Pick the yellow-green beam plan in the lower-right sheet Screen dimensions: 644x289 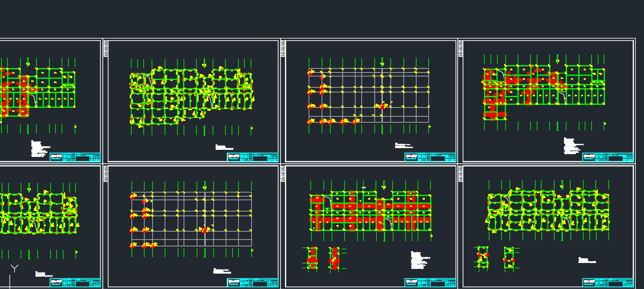point(548,211)
